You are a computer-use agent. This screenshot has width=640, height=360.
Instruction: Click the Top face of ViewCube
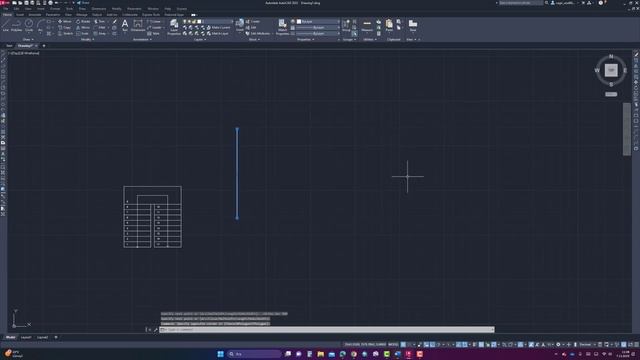pyautogui.click(x=611, y=70)
